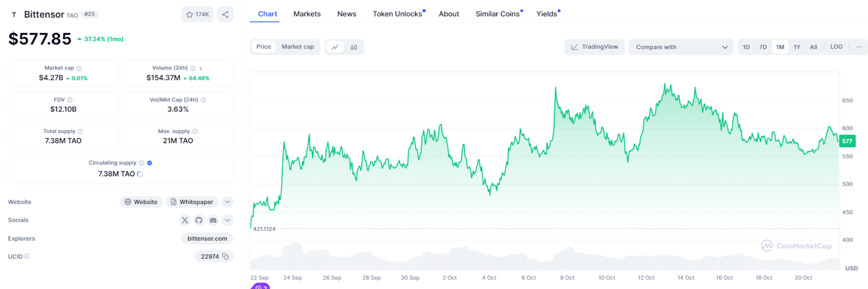
Task: Expand more socials chevron
Action: (227, 220)
